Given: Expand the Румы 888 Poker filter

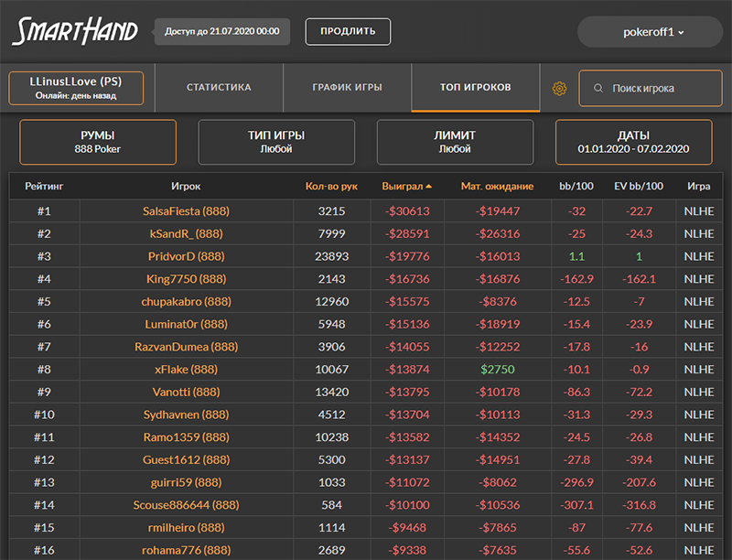Looking at the screenshot, I should click(99, 142).
